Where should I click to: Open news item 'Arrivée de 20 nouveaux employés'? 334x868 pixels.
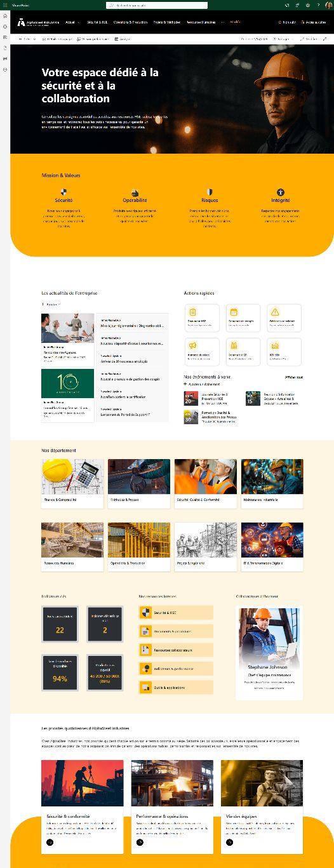[x=124, y=361]
